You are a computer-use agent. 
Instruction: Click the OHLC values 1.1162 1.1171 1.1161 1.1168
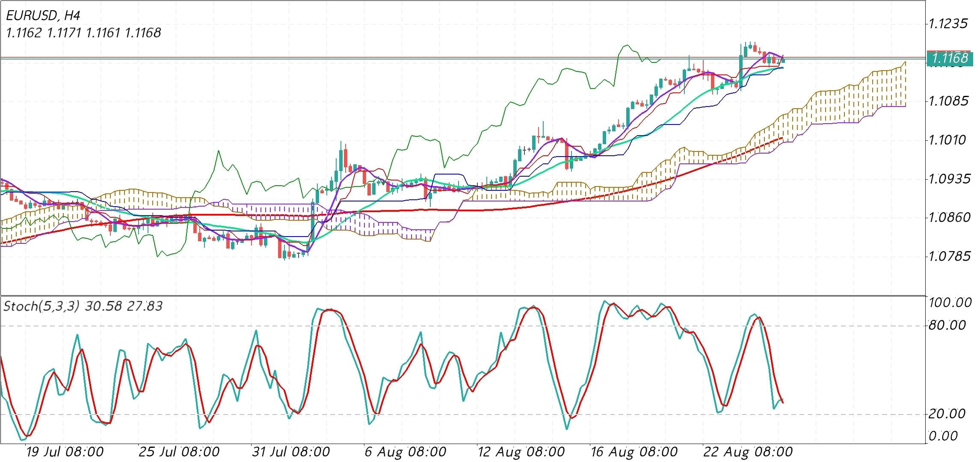click(x=83, y=33)
